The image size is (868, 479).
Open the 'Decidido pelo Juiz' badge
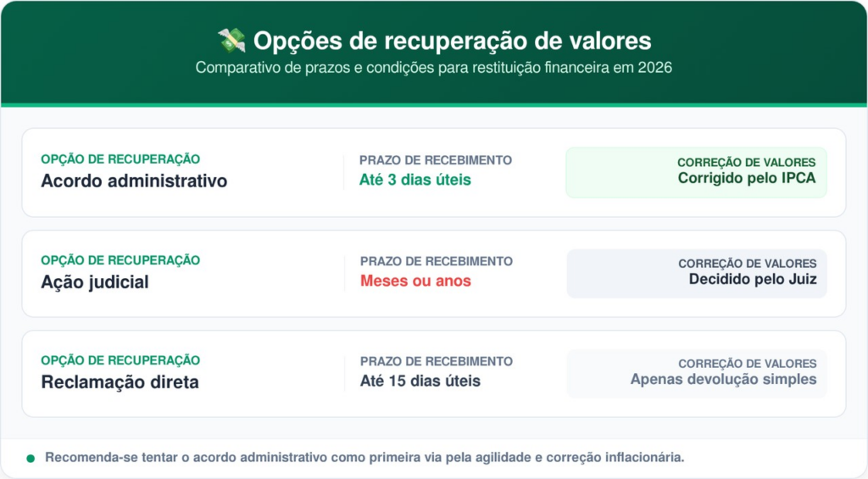[x=697, y=273]
